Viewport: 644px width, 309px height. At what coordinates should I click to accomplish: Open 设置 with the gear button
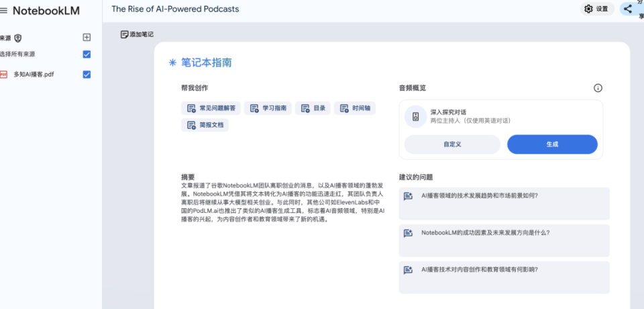click(x=597, y=9)
